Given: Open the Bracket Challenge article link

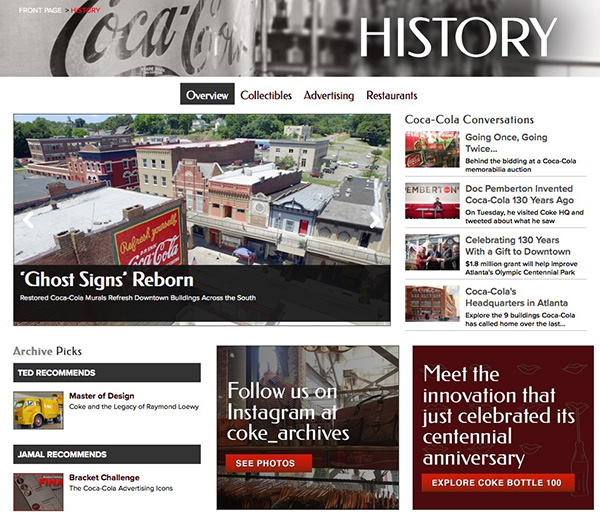Looking at the screenshot, I should click(104, 478).
